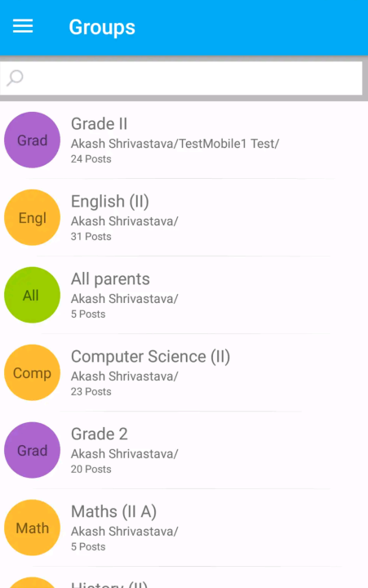This screenshot has width=368, height=588.
Task: Tap the purple Grad avatar for Grade II
Action: click(32, 140)
